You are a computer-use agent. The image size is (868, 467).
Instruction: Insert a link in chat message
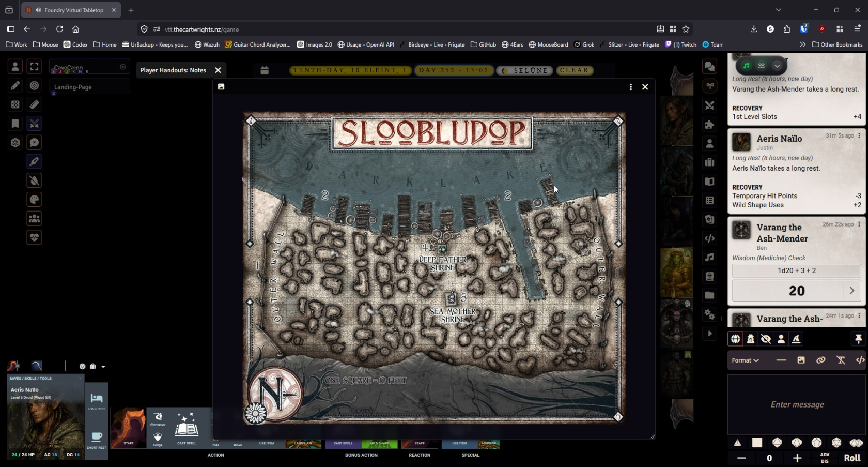tap(820, 360)
